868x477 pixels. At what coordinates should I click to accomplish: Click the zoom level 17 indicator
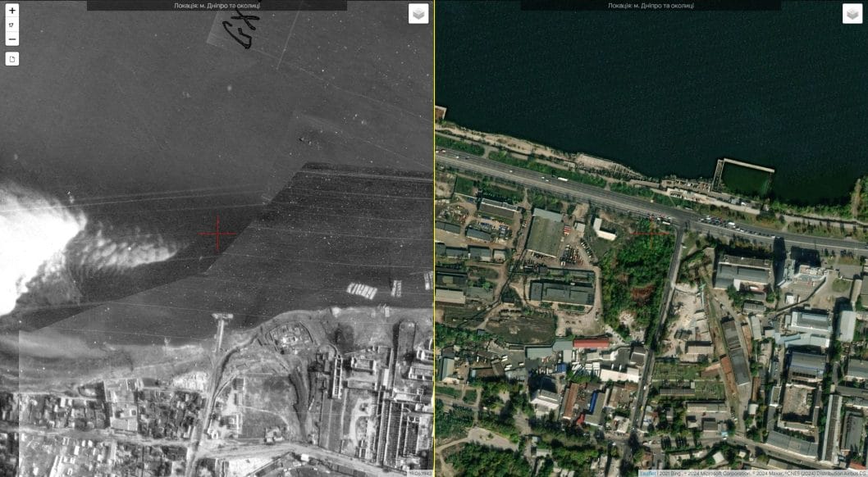[12, 25]
